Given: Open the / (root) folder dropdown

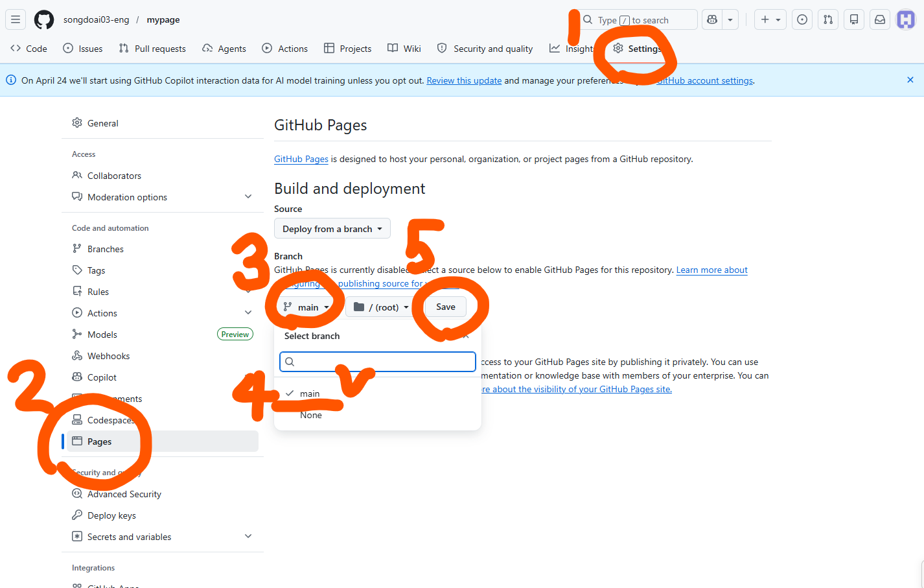Looking at the screenshot, I should (x=381, y=307).
